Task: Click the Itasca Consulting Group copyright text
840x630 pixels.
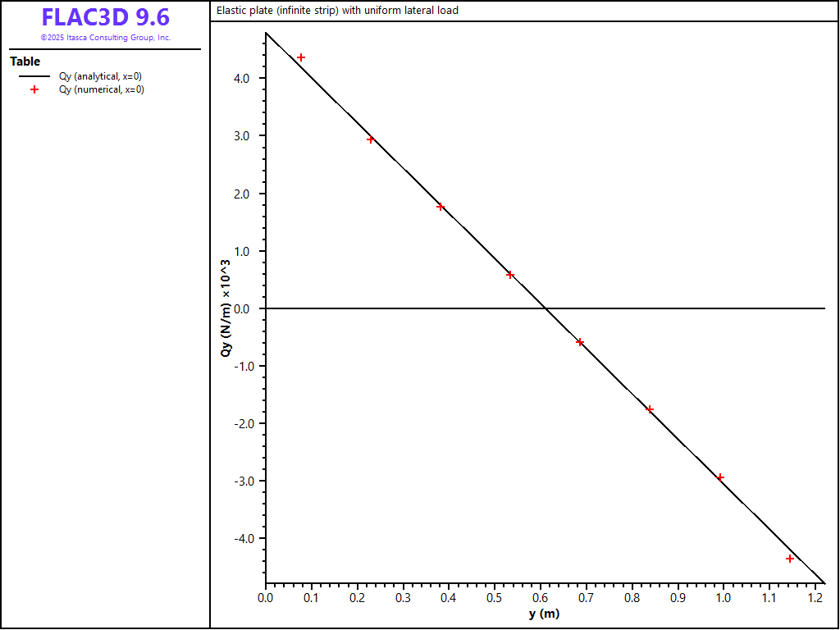Action: tap(105, 38)
